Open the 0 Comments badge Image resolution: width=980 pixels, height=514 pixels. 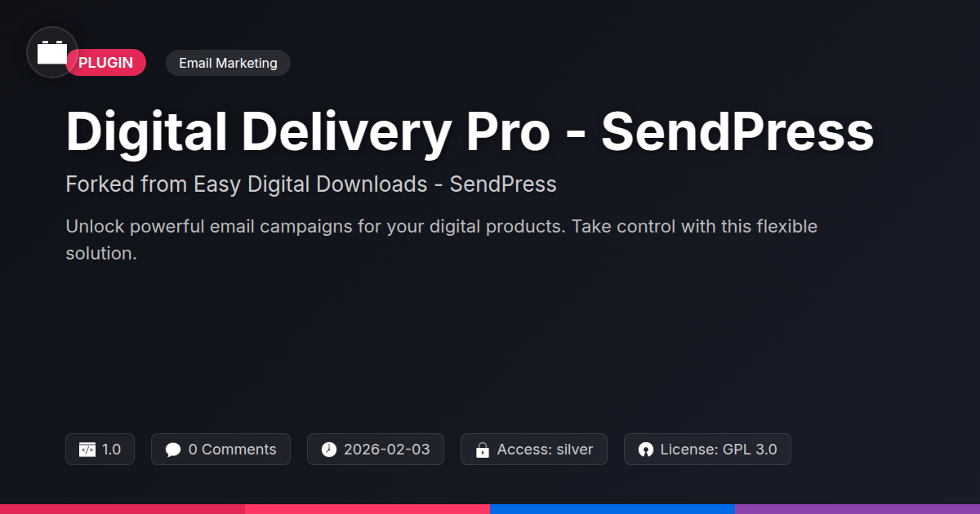220,450
